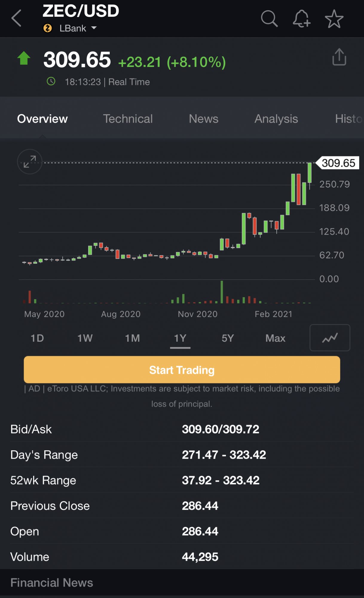The width and height of the screenshot is (364, 598).
Task: Select the 5Y timeframe
Action: coord(228,338)
